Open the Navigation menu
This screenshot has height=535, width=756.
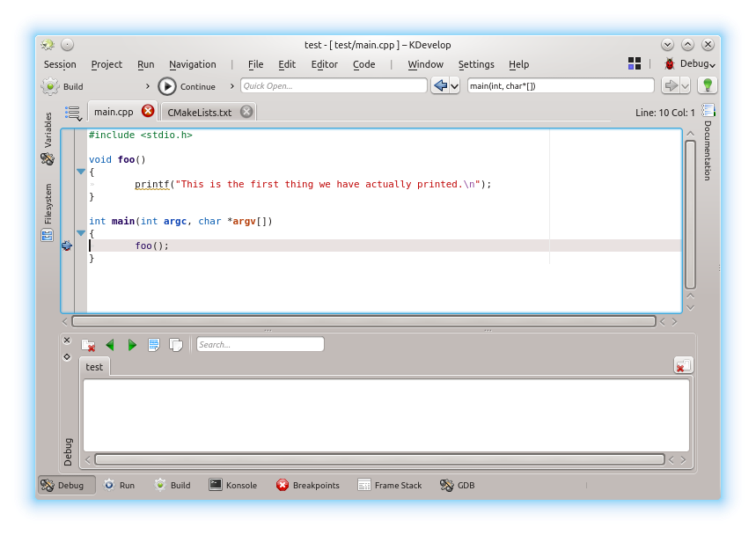pos(192,64)
